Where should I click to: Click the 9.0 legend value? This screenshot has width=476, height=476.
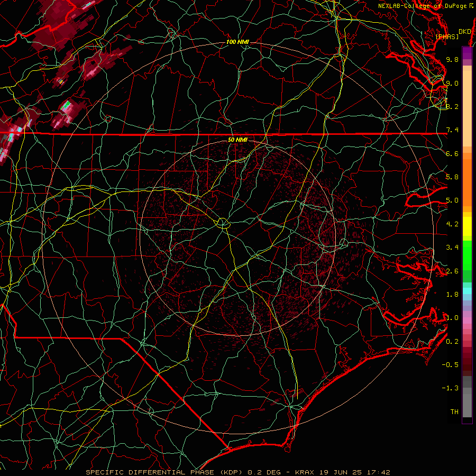452,83
